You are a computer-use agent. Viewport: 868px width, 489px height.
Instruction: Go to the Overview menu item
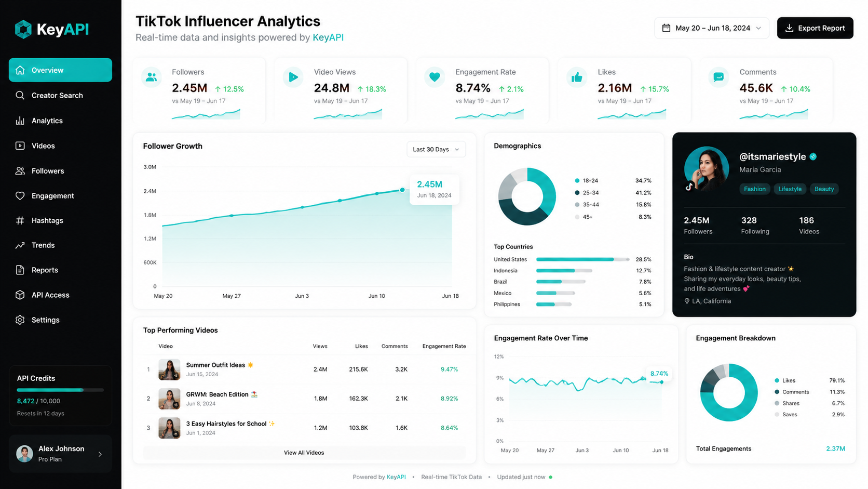pos(60,70)
